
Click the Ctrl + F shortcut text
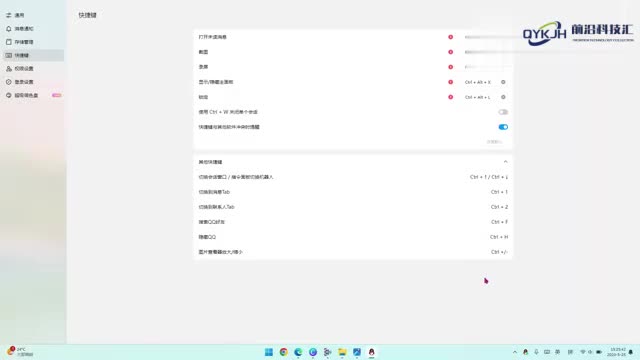(x=499, y=222)
